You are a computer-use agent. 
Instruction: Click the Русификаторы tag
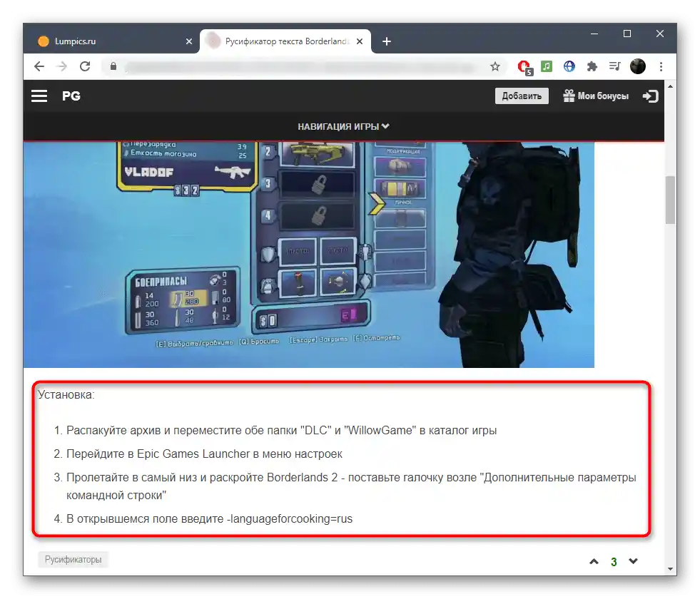tap(73, 559)
